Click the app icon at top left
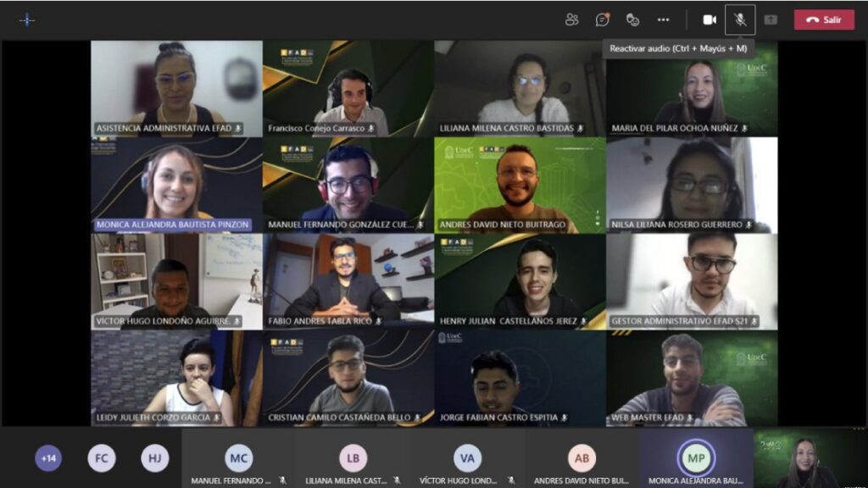 [x=26, y=20]
